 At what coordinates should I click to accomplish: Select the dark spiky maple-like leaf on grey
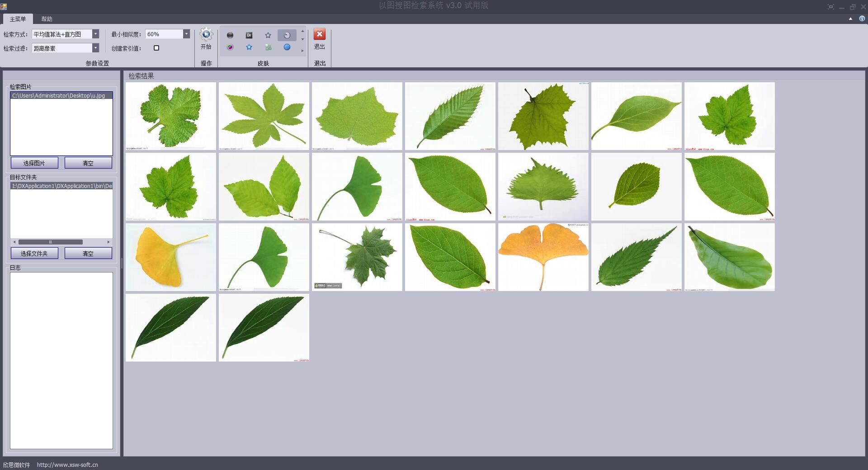[x=543, y=116]
